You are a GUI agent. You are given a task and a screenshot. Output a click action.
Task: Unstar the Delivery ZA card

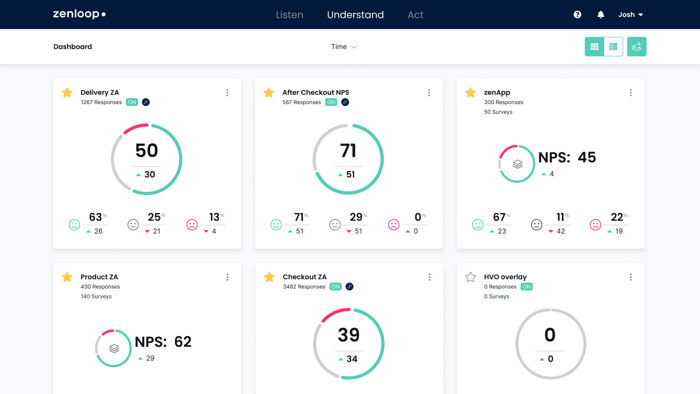coord(67,93)
